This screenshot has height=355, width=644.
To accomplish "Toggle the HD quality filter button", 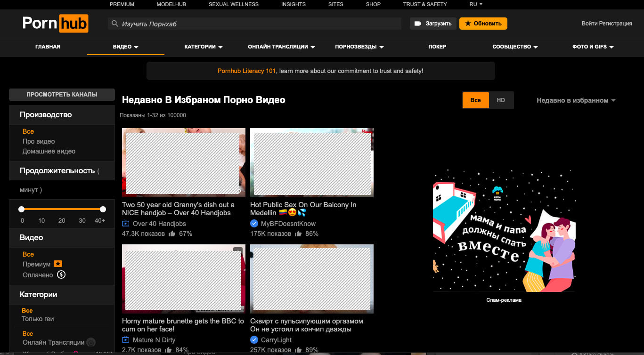I will click(501, 100).
